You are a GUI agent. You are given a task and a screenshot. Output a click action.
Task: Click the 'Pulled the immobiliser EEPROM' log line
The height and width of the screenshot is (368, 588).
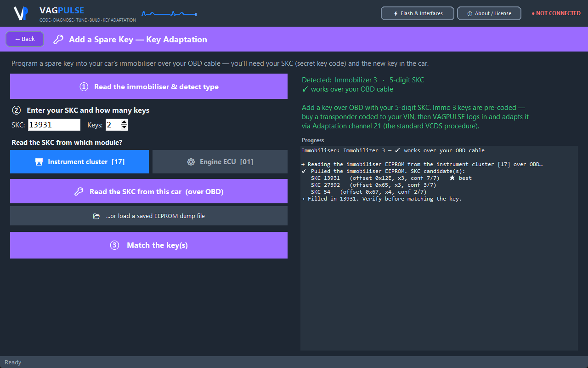point(383,171)
